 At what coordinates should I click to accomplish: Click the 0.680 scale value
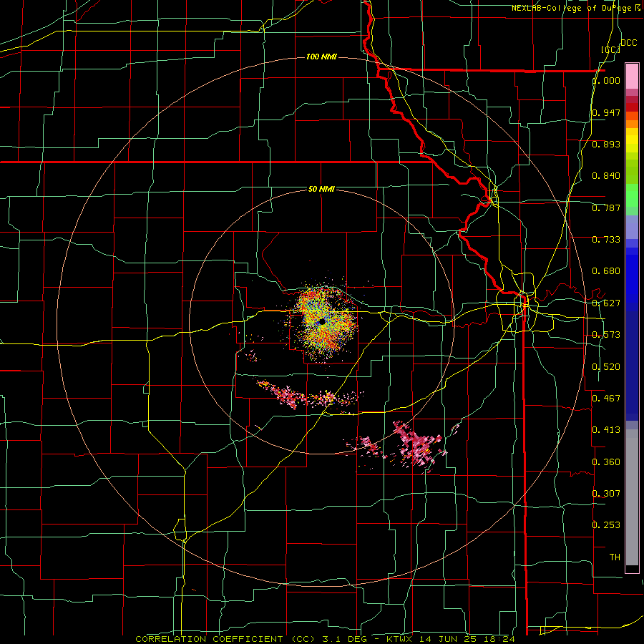[x=607, y=271]
